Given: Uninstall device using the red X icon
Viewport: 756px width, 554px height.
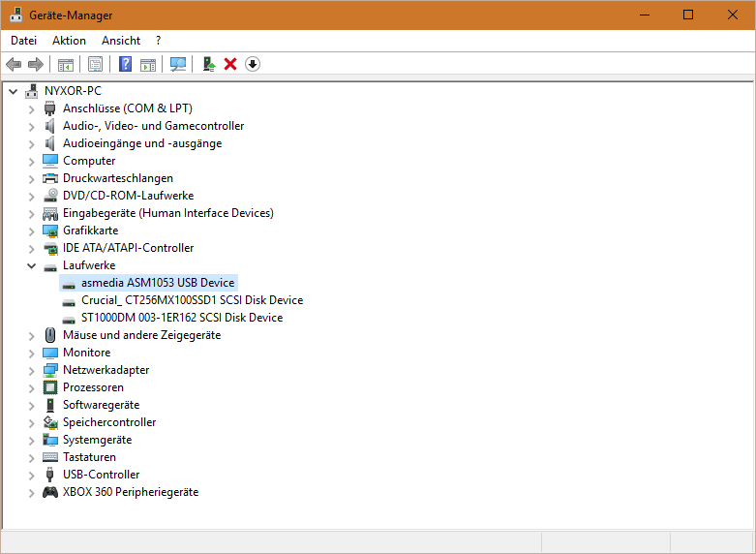Looking at the screenshot, I should click(230, 64).
